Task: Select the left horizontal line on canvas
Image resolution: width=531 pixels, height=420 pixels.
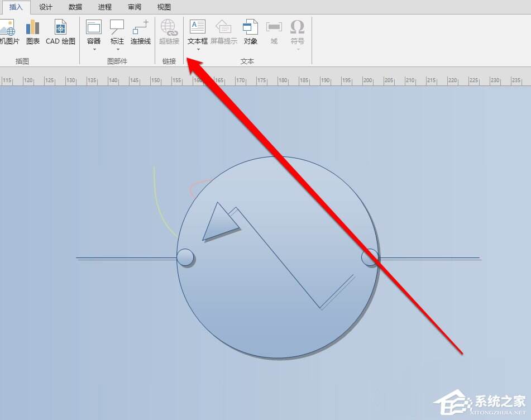Action: 126,259
